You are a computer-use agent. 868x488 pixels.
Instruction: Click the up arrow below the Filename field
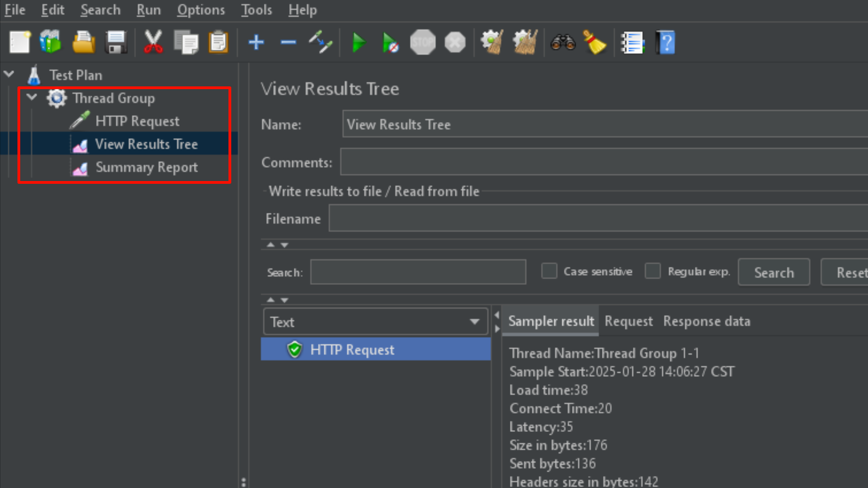tap(271, 244)
